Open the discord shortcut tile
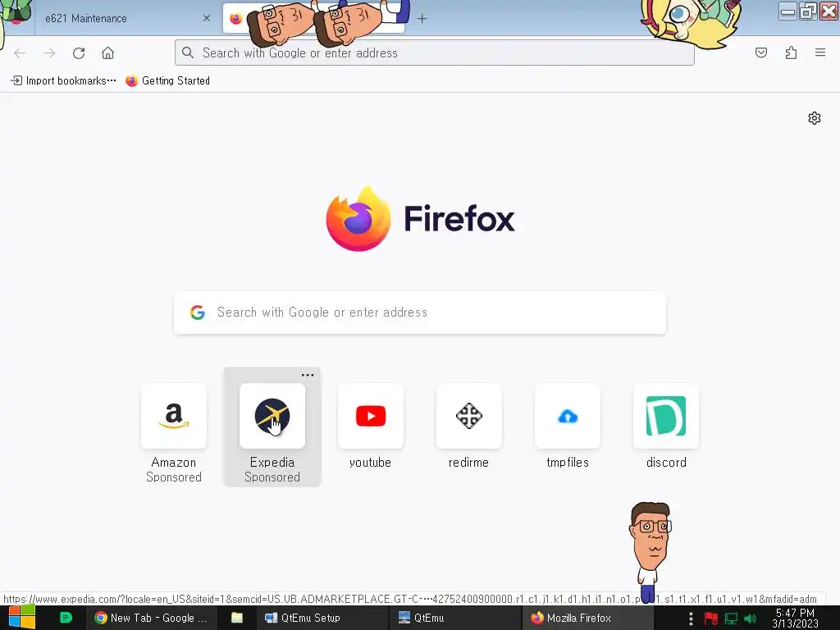The image size is (840, 630). click(666, 427)
